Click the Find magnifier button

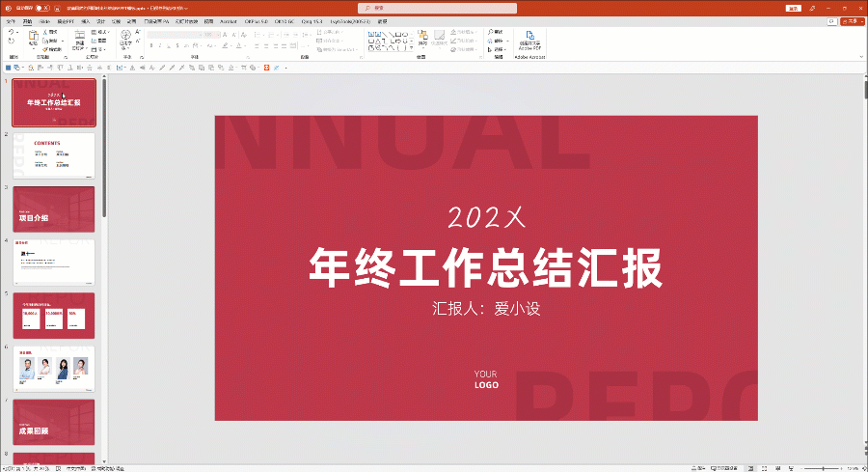coord(495,32)
